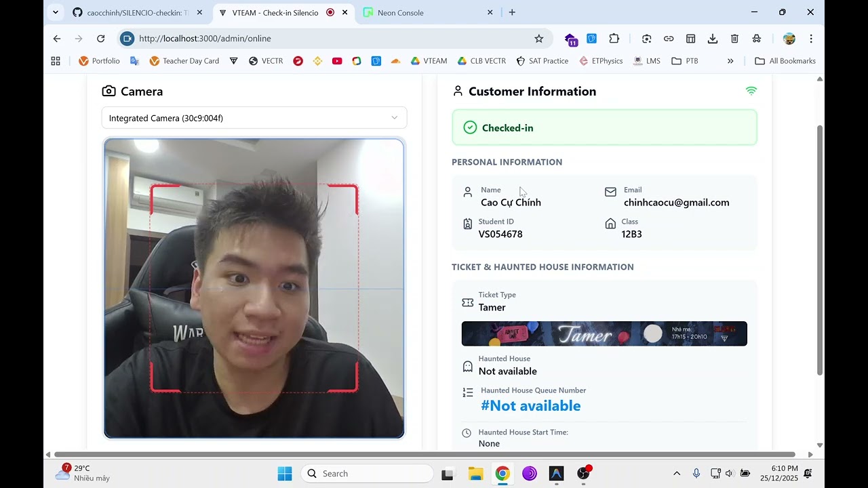Viewport: 868px width, 488px height.
Task: Open File Explorer from the taskbar
Action: tap(475, 474)
